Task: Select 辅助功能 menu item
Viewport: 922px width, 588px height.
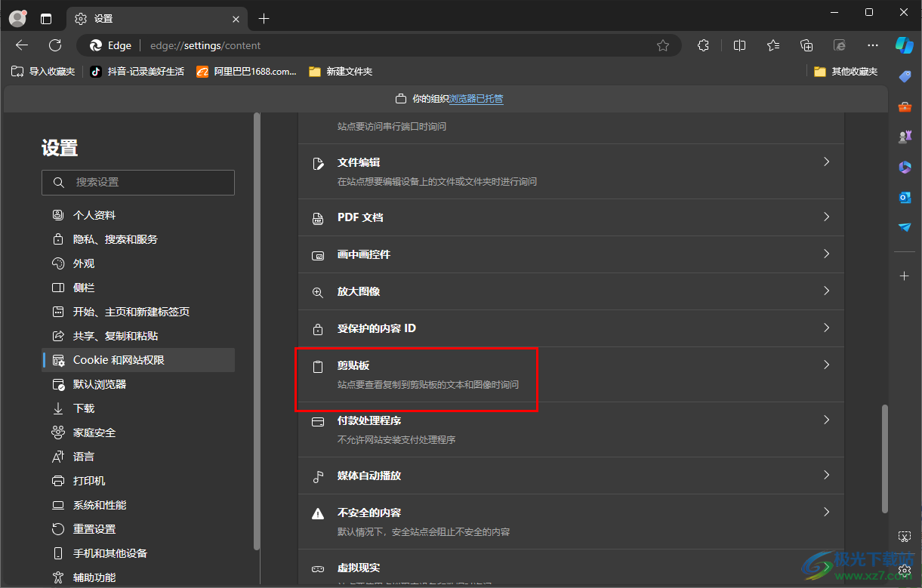Action: point(138,577)
